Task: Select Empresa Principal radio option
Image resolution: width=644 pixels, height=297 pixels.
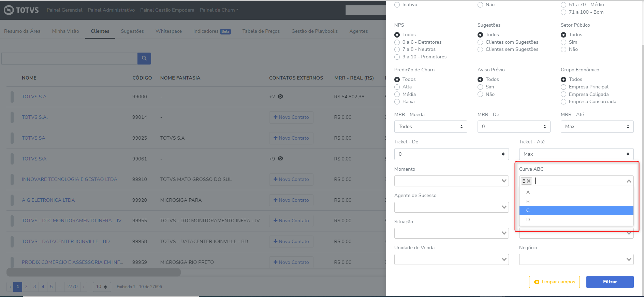Action: click(x=563, y=87)
